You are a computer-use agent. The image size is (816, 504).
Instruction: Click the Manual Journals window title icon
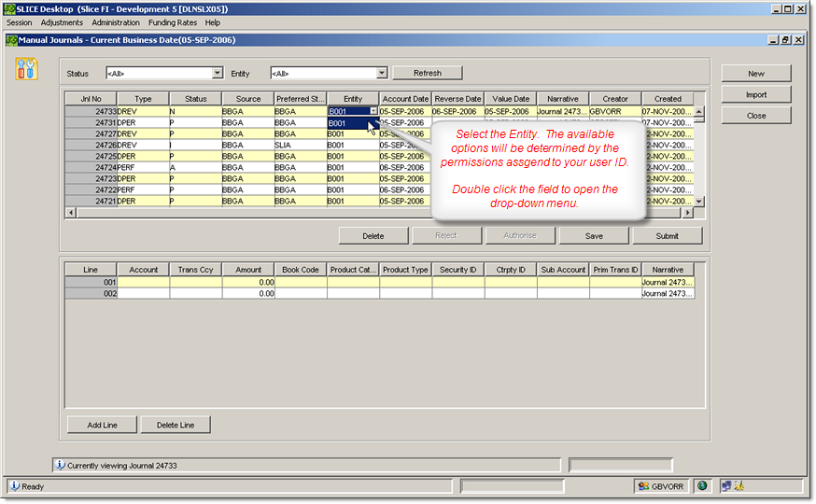(11, 40)
